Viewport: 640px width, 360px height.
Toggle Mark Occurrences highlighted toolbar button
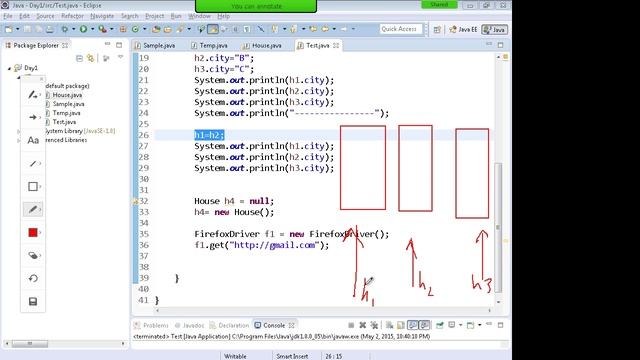[x=213, y=29]
